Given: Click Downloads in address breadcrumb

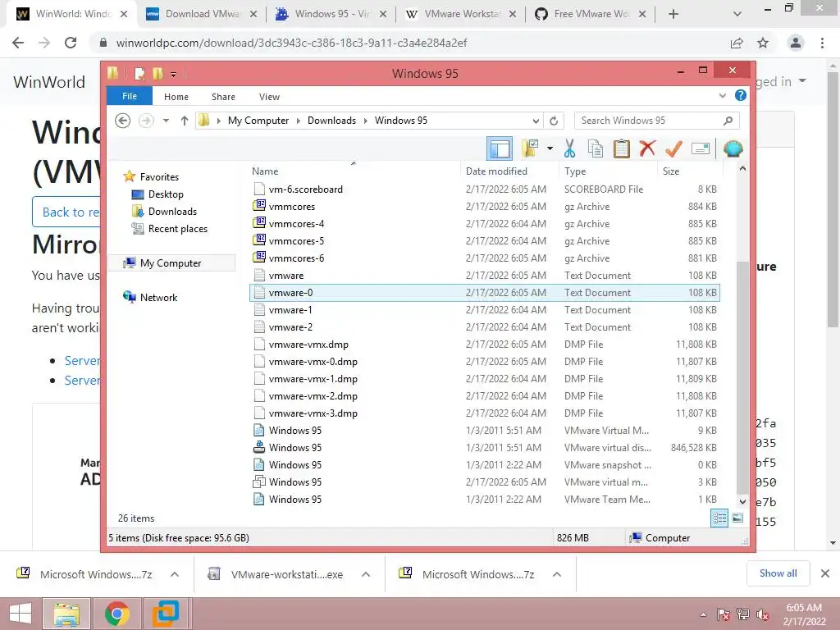Looking at the screenshot, I should [331, 121].
